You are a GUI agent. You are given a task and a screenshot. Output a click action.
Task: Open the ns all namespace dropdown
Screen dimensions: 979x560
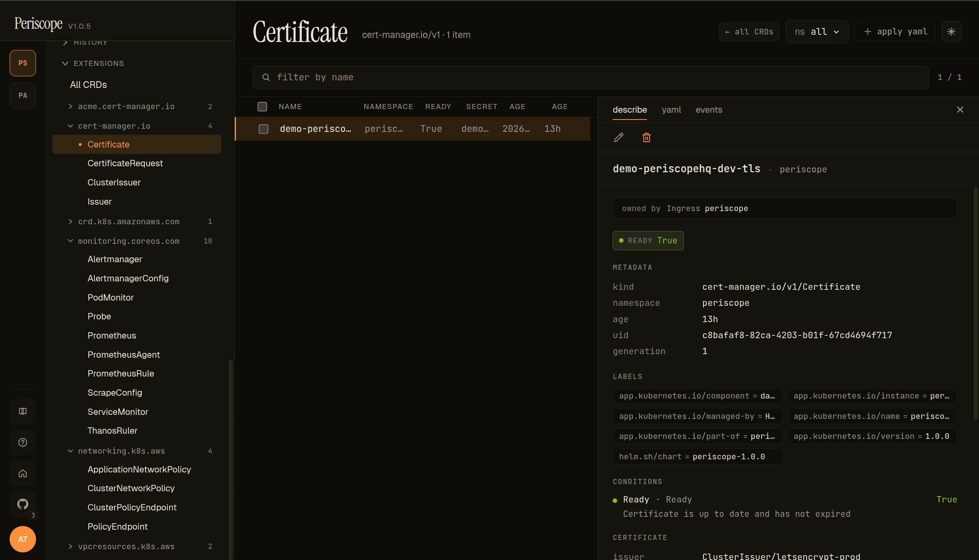[x=817, y=32]
